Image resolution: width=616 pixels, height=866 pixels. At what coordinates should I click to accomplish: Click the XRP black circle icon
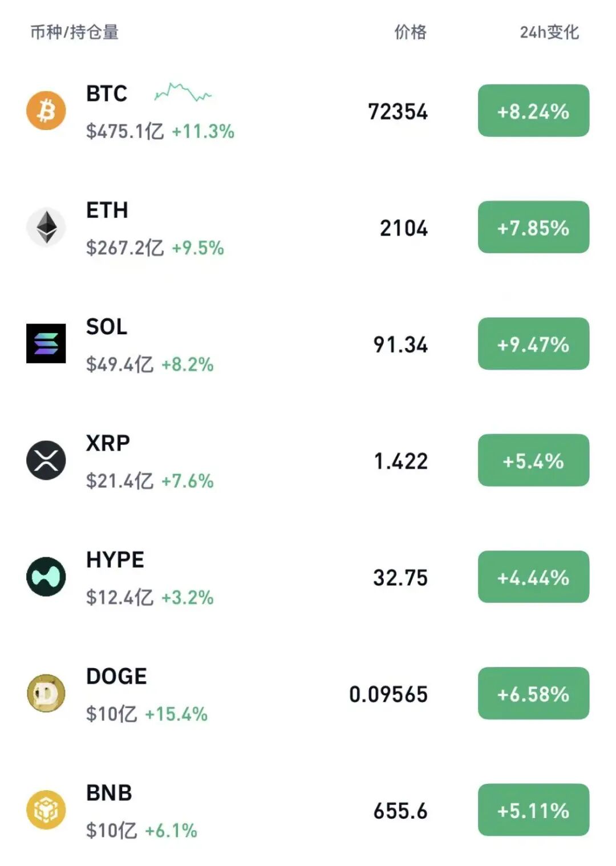point(46,460)
